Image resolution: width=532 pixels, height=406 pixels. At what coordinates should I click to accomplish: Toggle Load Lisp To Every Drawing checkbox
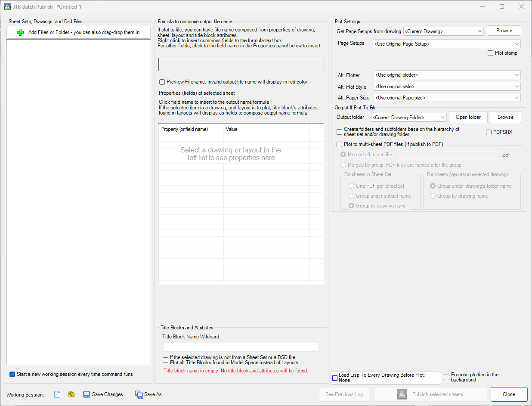pyautogui.click(x=335, y=378)
